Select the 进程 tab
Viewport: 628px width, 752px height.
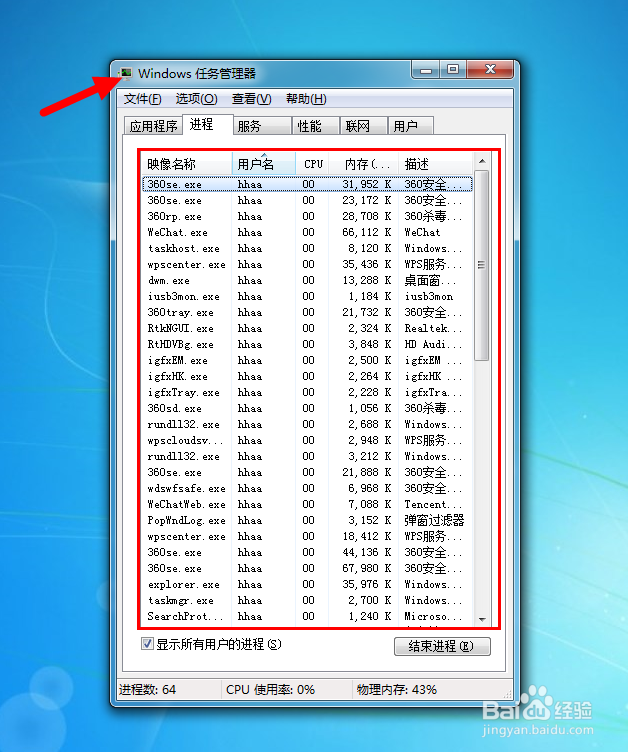pyautogui.click(x=208, y=124)
